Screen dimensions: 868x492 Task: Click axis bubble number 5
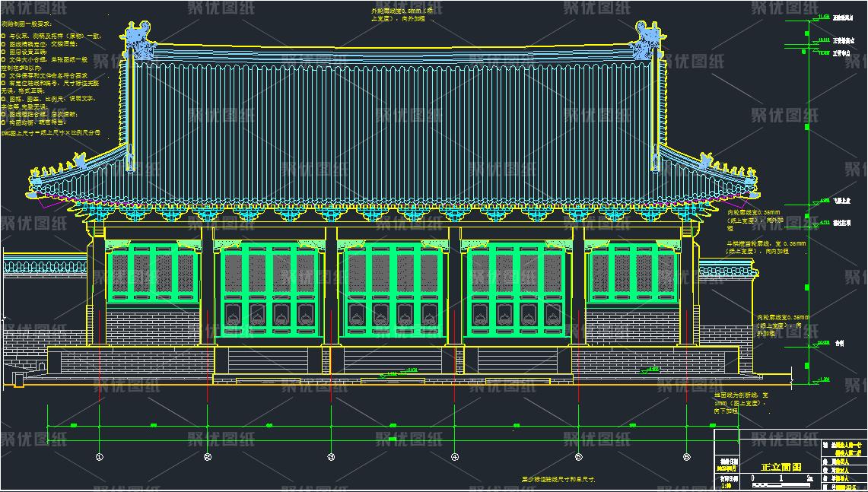coord(578,456)
